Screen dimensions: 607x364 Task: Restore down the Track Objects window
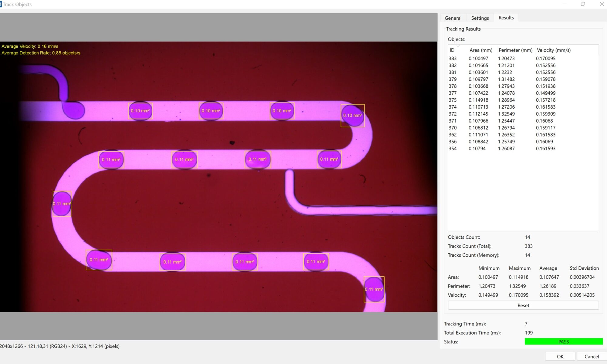pos(583,4)
